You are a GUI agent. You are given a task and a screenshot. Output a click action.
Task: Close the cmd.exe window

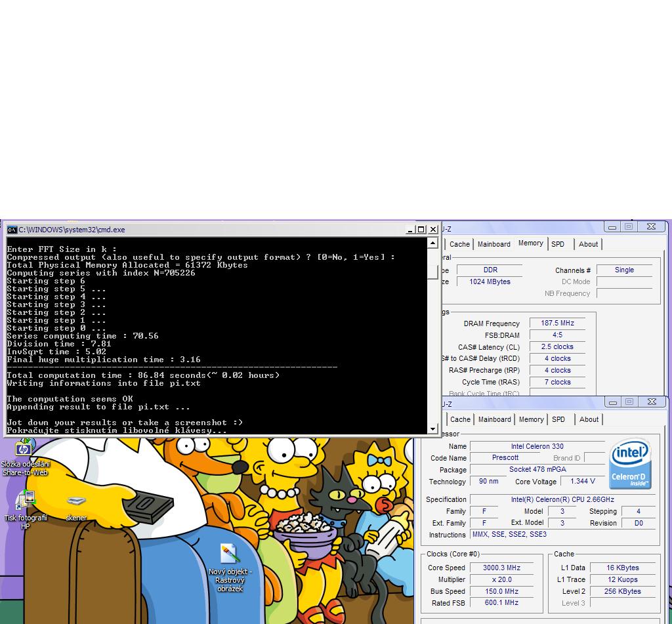pos(433,230)
